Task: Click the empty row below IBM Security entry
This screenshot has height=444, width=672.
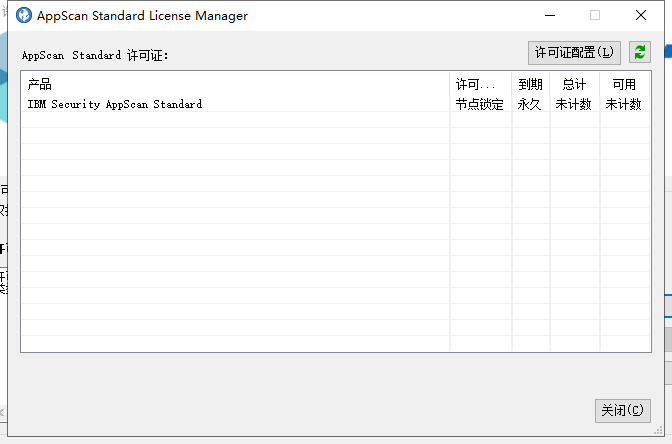Action: (234, 120)
